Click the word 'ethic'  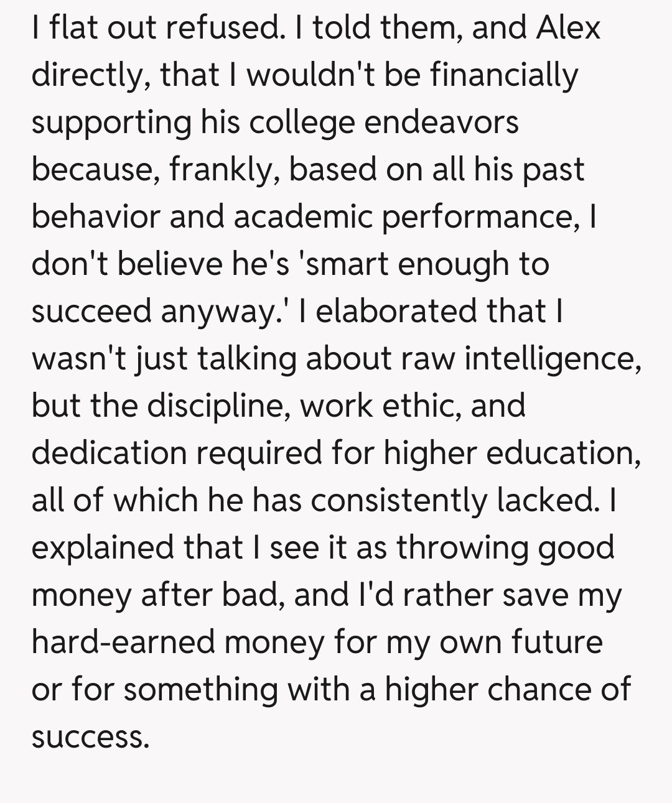(419, 406)
